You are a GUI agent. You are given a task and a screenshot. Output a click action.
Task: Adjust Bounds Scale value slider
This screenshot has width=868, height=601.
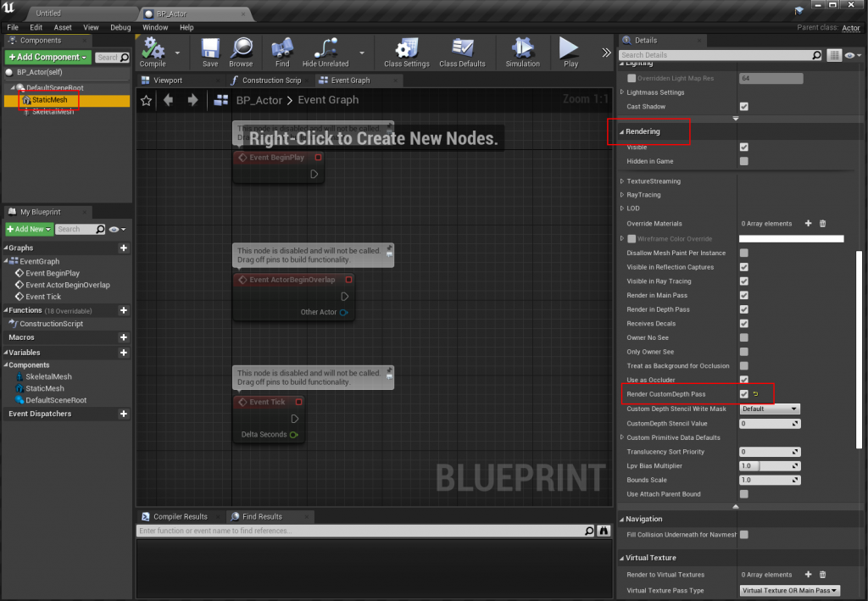click(x=770, y=480)
